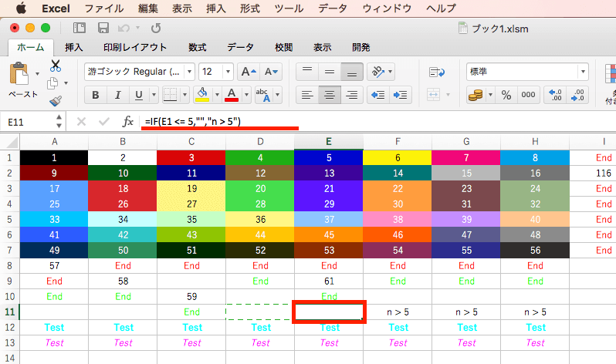The image size is (616, 364).
Task: Open the 標準 number format dropdown
Action: coord(583,72)
